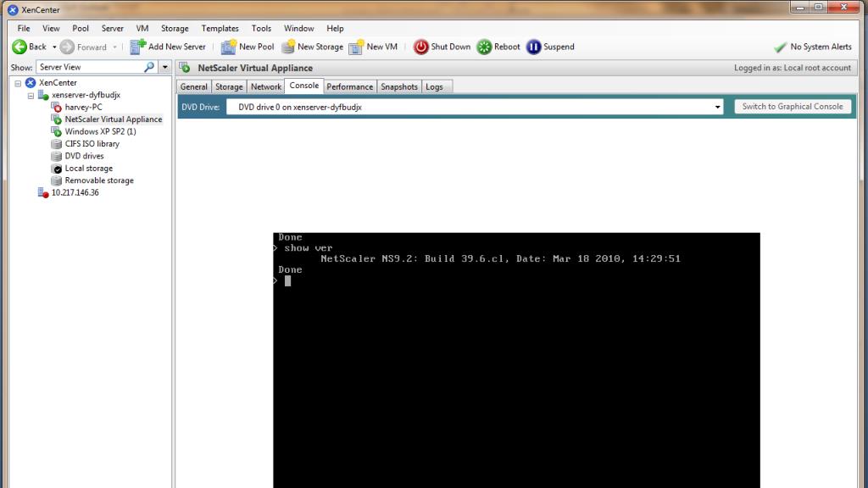This screenshot has width=868, height=488.
Task: Click the NetScaler VM icon in title header
Action: coord(185,68)
